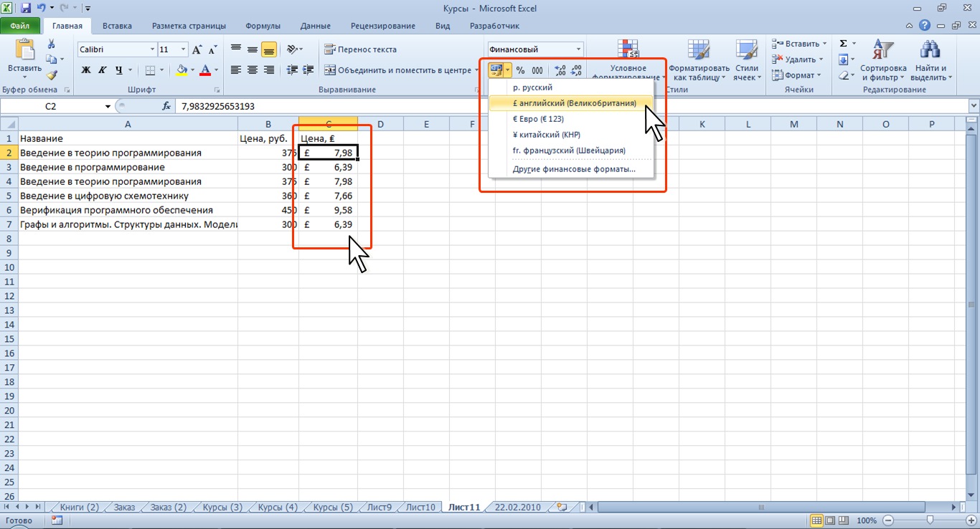Switch to the Формулы ribbon tab
Screen dimensions: 980x529
pyautogui.click(x=263, y=26)
